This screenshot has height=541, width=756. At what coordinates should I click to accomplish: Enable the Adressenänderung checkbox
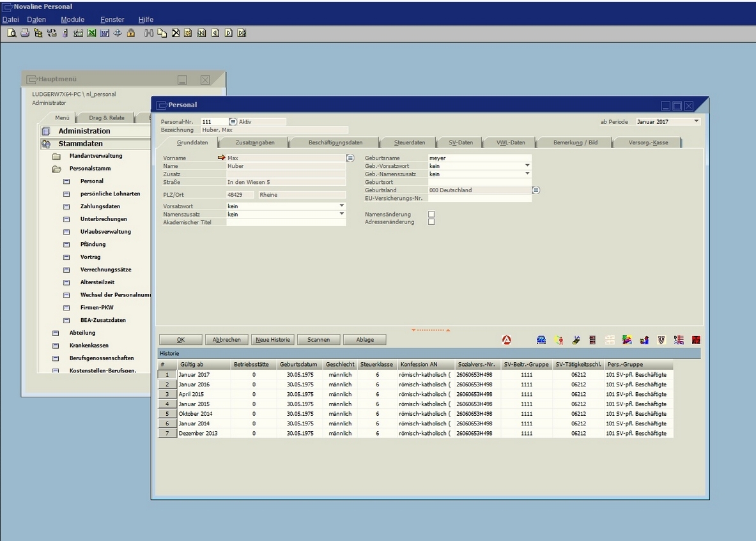(431, 222)
